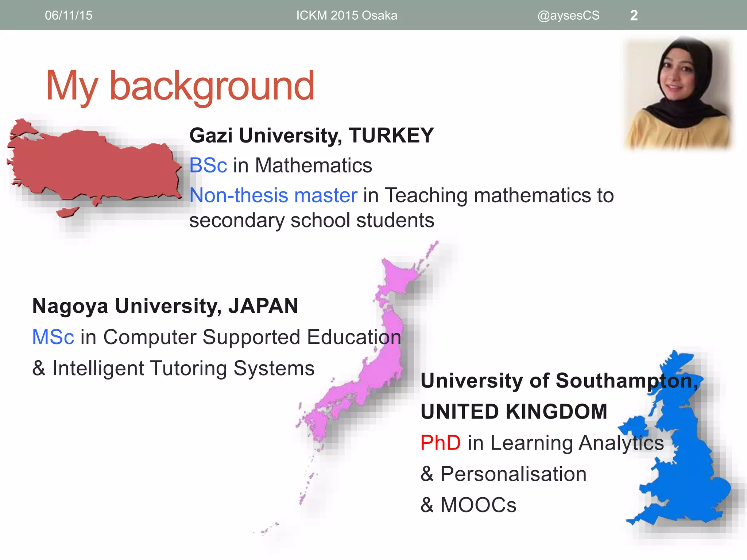
Task: Click '& Intelligent Tutoring Systems' line
Action: (x=173, y=368)
